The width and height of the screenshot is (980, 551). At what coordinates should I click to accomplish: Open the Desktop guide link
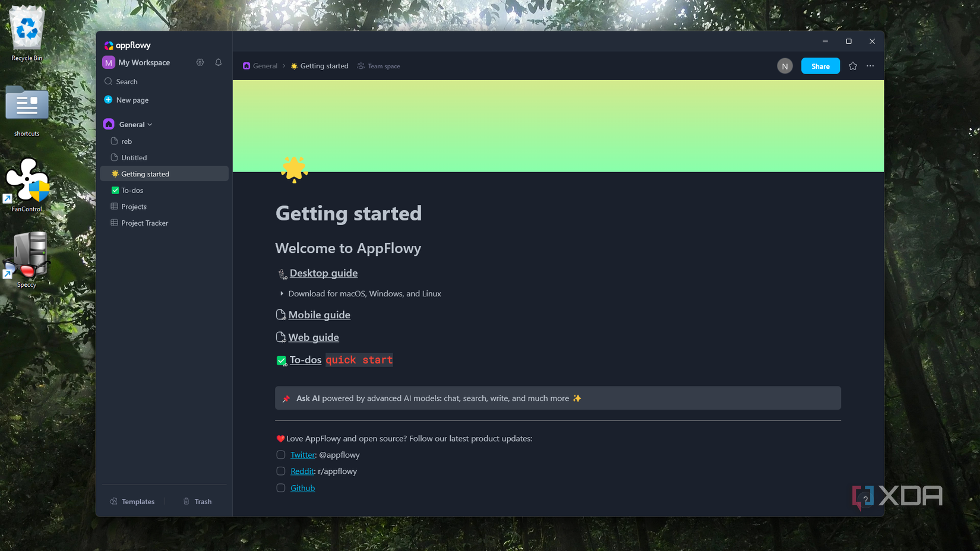pos(324,273)
